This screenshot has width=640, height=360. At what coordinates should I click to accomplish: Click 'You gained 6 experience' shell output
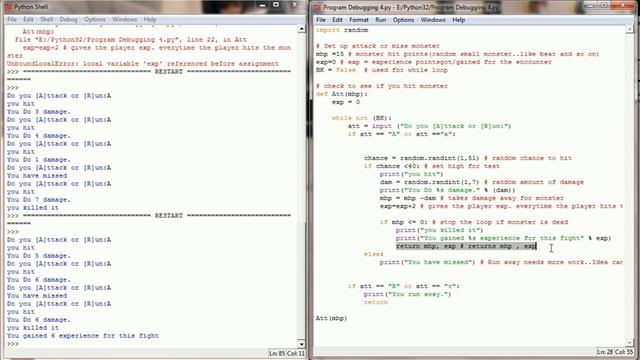[x=83, y=336]
